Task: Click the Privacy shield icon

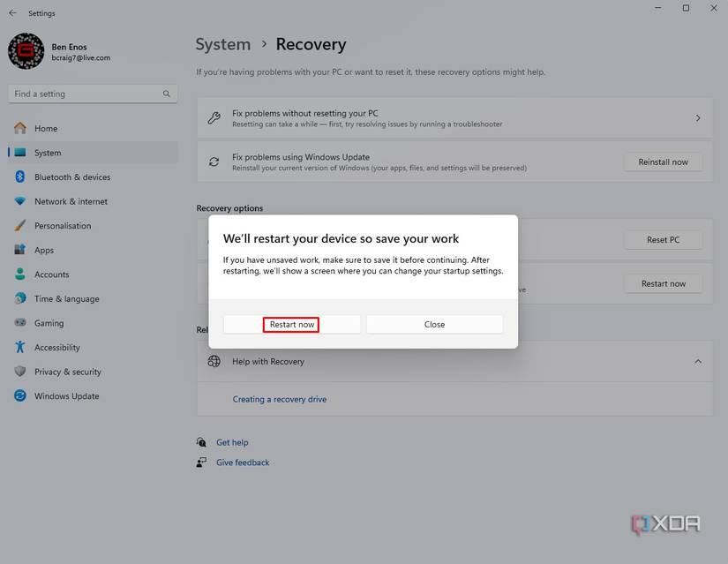Action: pos(20,372)
